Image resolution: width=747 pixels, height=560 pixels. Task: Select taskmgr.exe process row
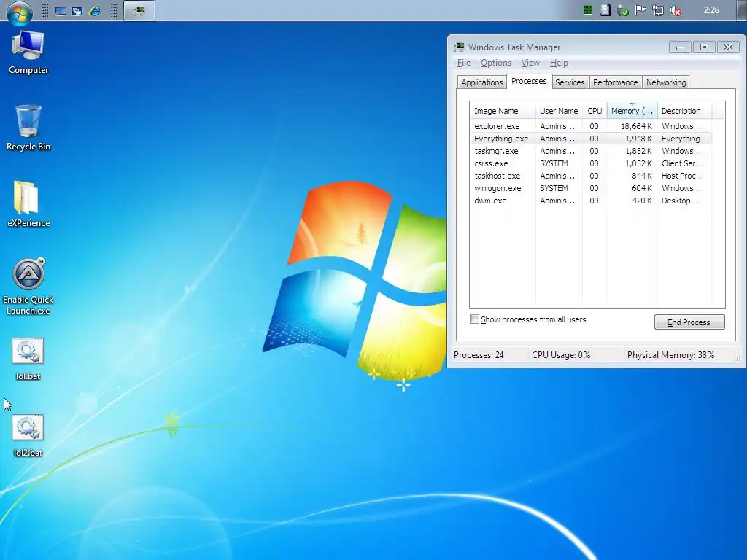[591, 151]
